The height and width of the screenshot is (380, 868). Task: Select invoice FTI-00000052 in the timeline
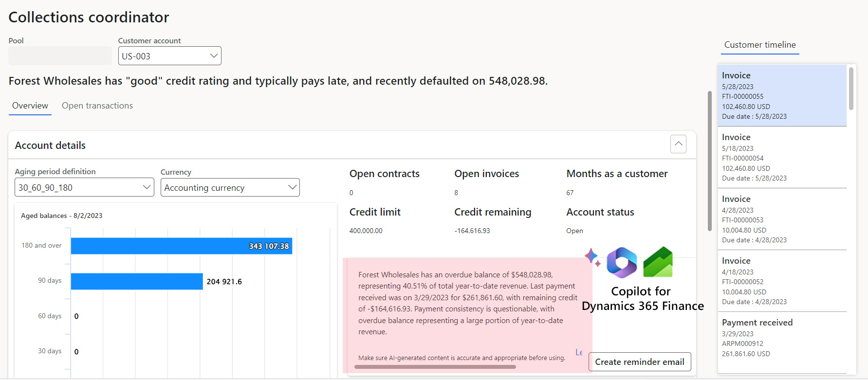(x=782, y=281)
